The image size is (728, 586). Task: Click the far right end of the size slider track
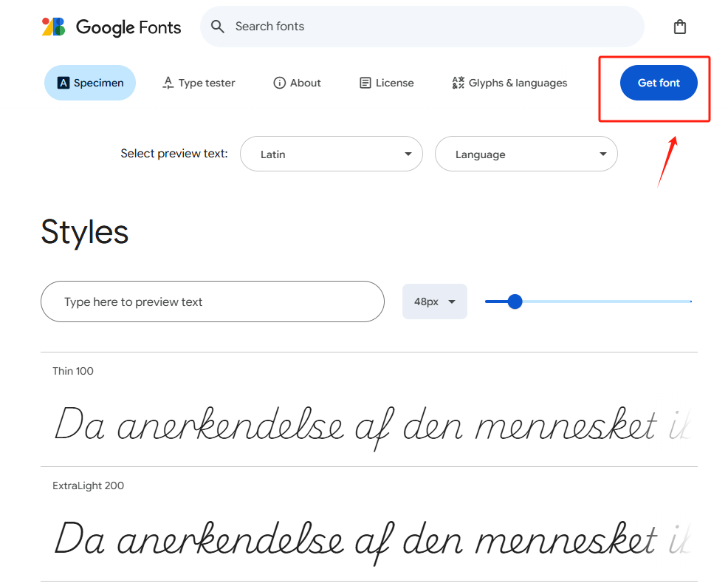pyautogui.click(x=690, y=301)
